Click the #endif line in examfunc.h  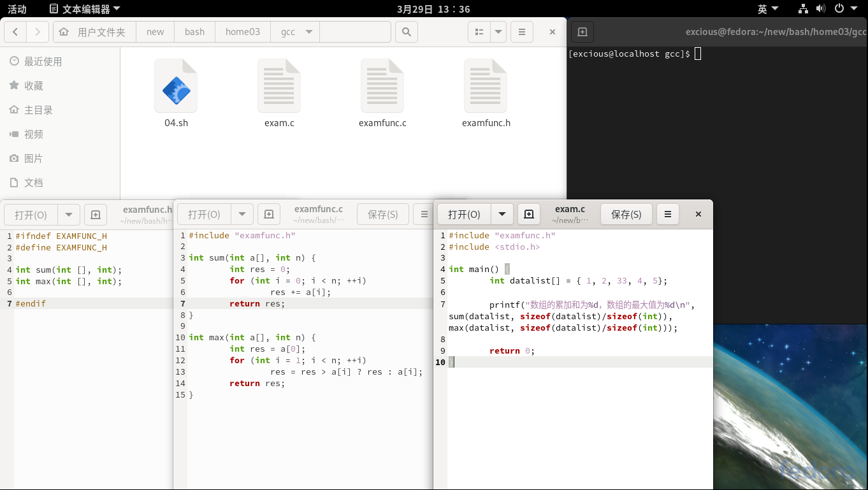31,303
